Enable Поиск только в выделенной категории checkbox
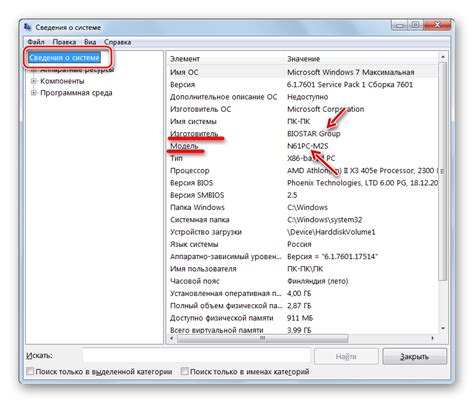 click(x=30, y=371)
